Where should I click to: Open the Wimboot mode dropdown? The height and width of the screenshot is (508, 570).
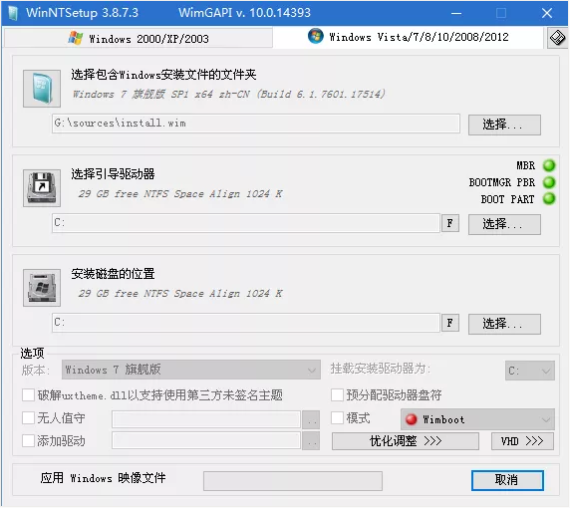(x=478, y=419)
